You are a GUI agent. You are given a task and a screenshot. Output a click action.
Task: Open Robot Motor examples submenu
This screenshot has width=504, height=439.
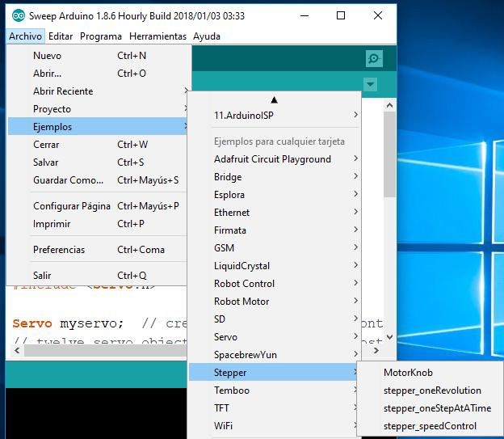[274, 302]
